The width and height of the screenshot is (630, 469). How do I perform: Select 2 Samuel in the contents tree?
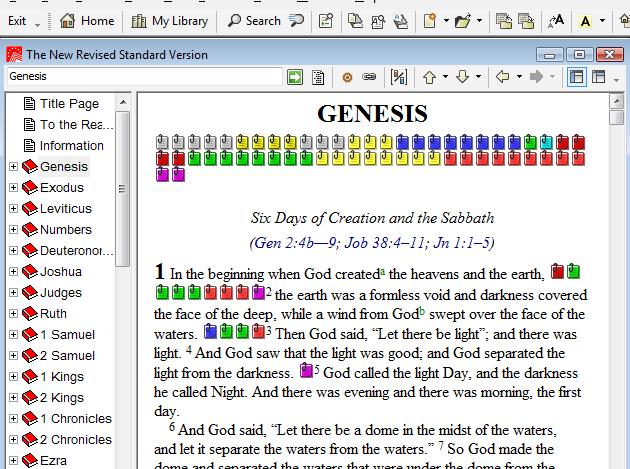68,355
